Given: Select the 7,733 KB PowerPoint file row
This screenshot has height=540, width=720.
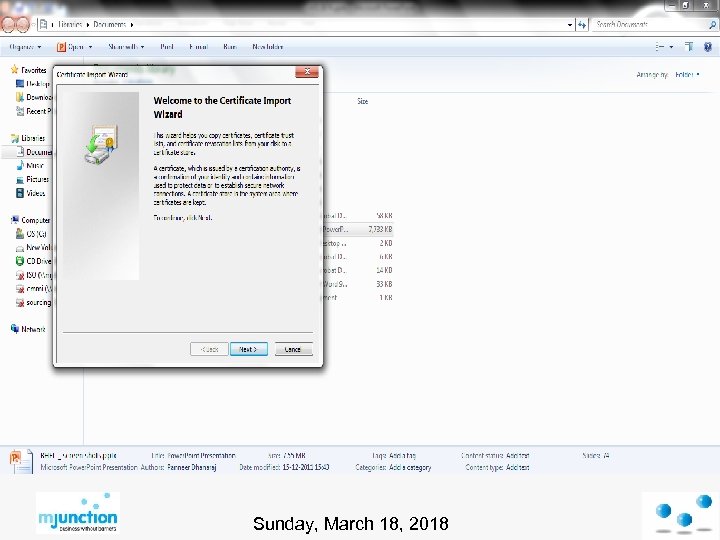Looking at the screenshot, I should (357, 229).
